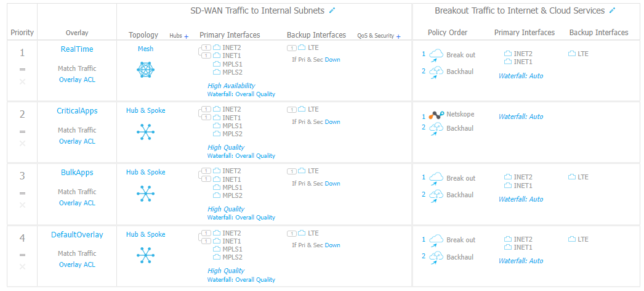Add a hub with Hubs plus button

point(186,36)
